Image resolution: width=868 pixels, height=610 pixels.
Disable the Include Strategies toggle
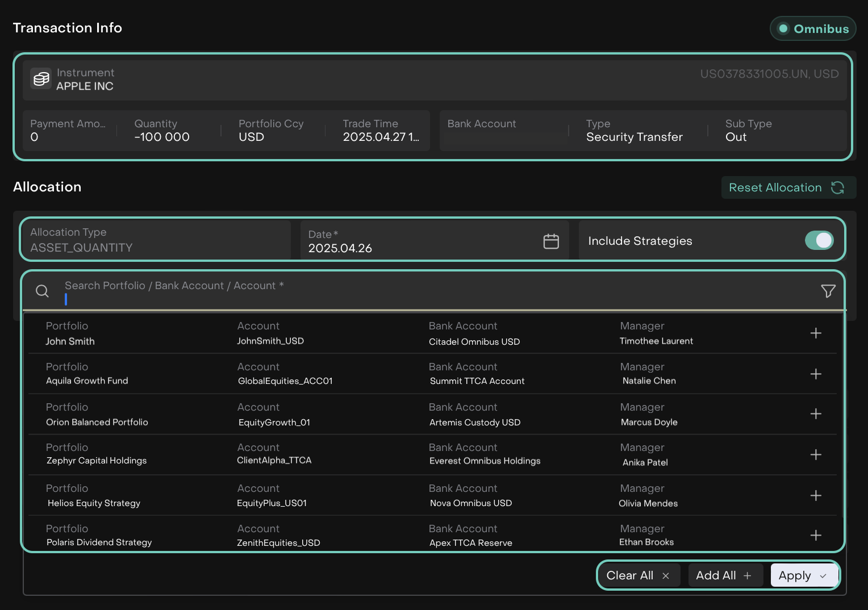pyautogui.click(x=819, y=241)
